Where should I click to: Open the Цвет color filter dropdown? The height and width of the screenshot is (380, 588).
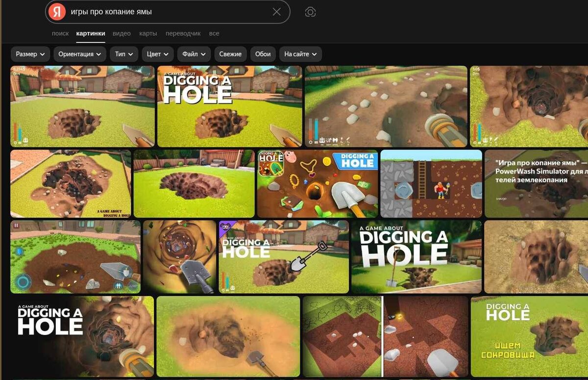tap(157, 54)
